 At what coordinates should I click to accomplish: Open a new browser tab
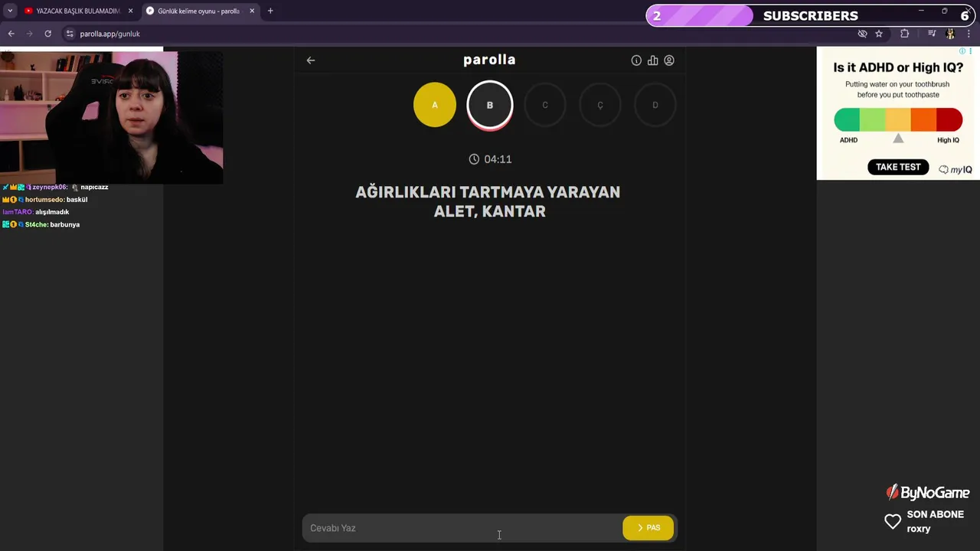point(270,11)
